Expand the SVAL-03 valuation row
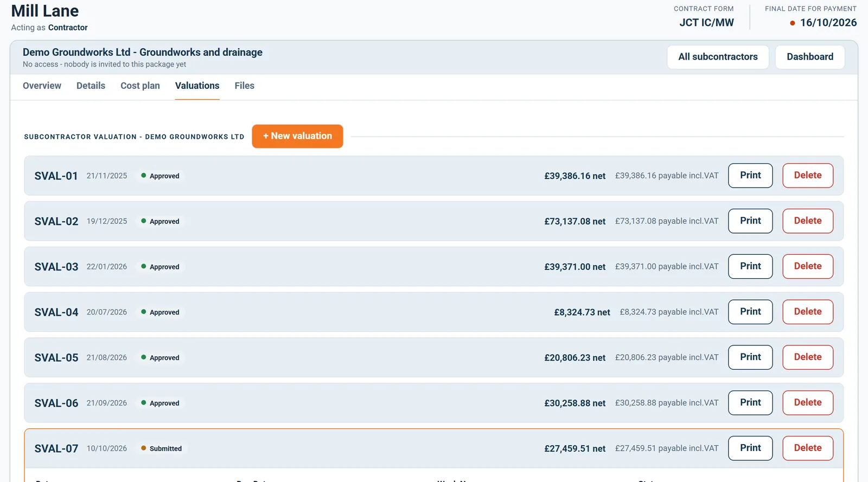The image size is (868, 482). click(x=433, y=267)
